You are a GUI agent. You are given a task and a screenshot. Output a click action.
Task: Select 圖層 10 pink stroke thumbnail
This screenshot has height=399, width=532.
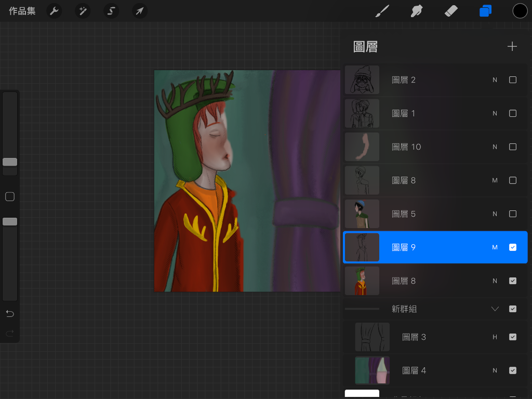click(x=362, y=147)
